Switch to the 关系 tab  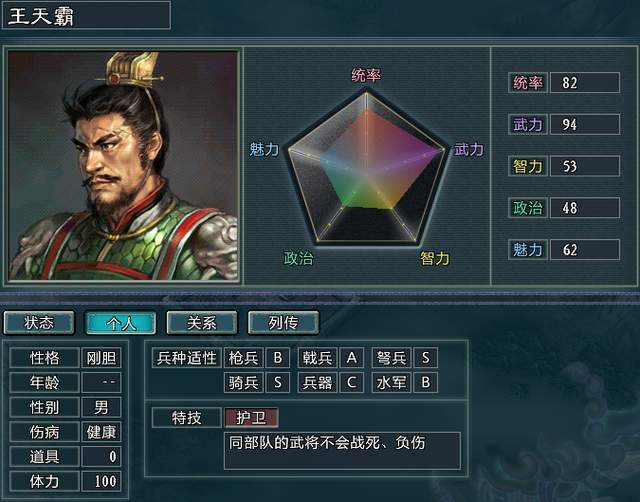tap(202, 322)
